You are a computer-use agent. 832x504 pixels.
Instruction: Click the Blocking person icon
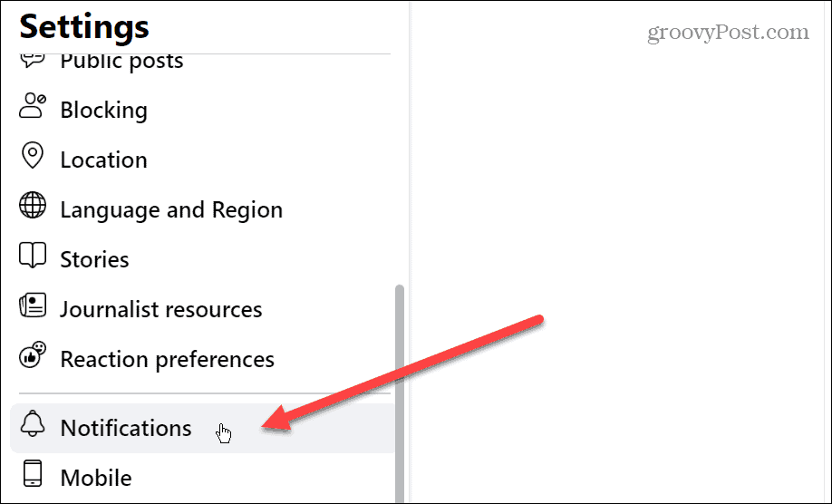coord(33,105)
